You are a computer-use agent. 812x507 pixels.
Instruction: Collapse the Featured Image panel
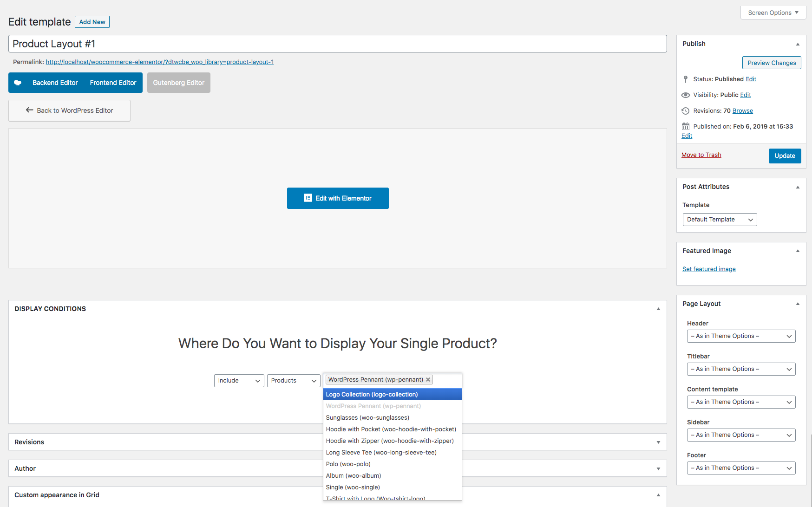tap(798, 251)
